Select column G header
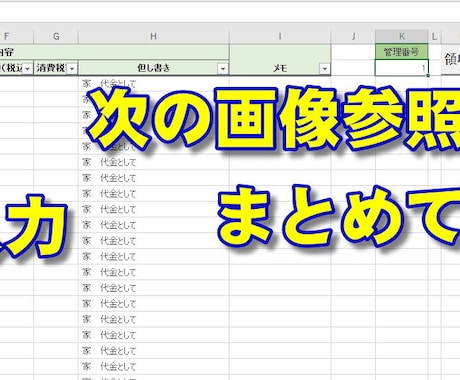 coord(56,36)
